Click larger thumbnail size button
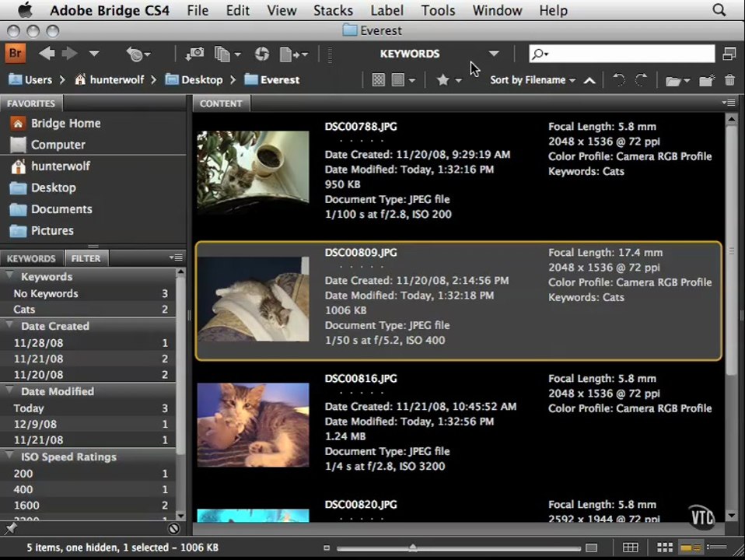Screen dimensions: 745x560 [592, 548]
